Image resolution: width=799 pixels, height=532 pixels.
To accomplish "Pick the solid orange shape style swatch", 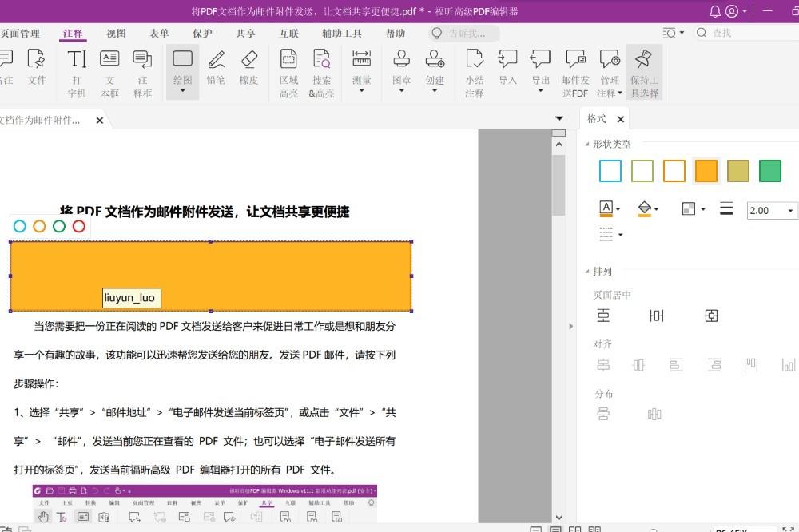I will coord(706,171).
